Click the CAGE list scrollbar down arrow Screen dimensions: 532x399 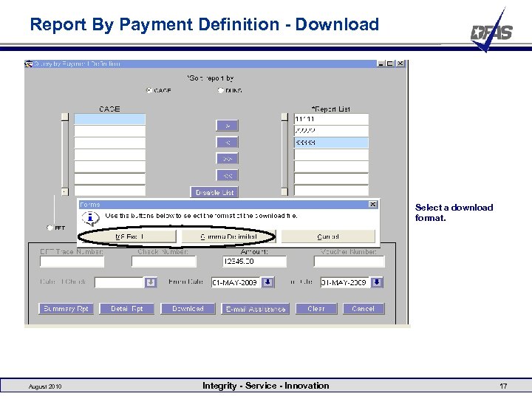(x=64, y=192)
